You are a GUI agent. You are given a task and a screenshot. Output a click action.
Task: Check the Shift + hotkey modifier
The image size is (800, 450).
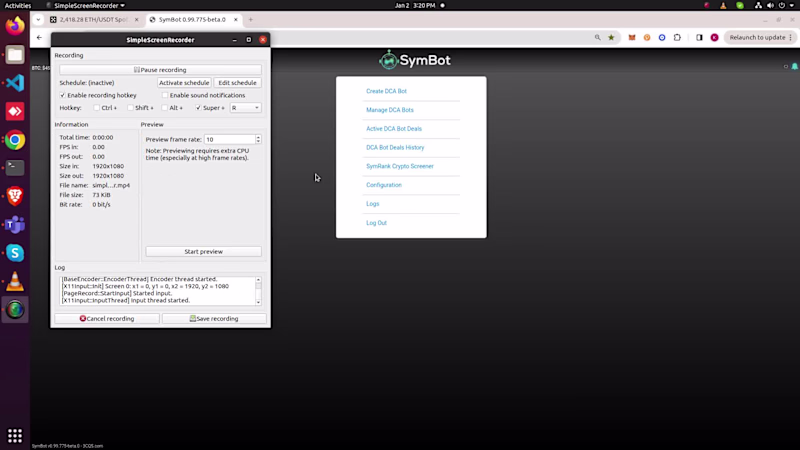130,108
